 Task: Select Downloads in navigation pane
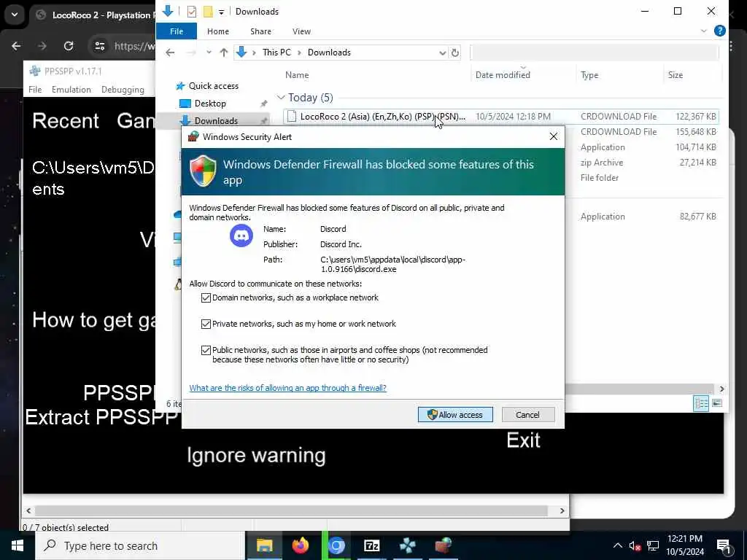(216, 120)
